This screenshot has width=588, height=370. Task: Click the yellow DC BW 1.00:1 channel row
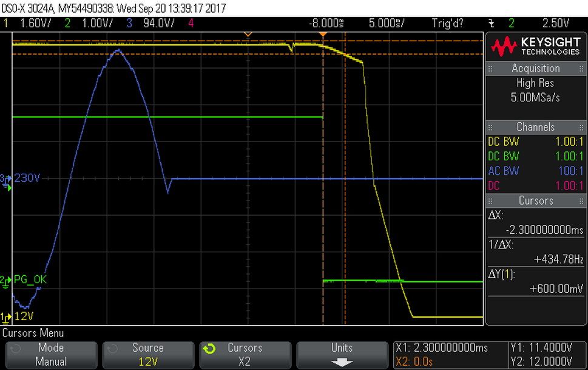click(x=535, y=142)
